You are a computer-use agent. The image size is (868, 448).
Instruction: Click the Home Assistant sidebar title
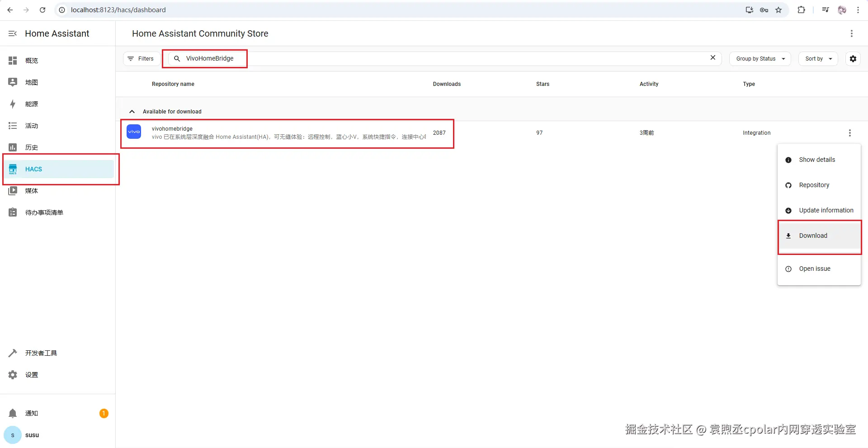point(57,33)
